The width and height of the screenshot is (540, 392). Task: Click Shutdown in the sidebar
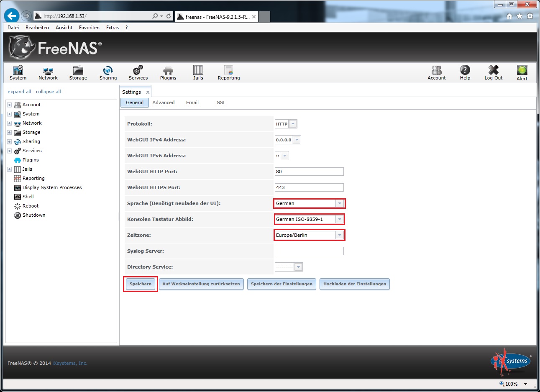(34, 215)
